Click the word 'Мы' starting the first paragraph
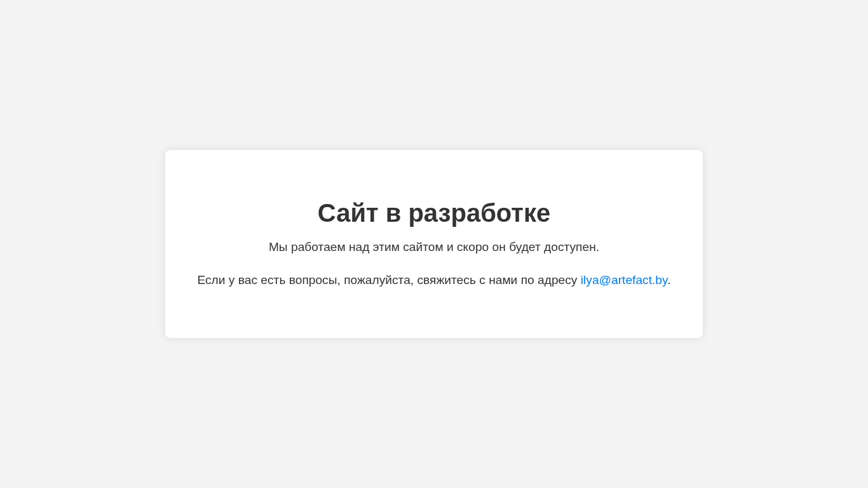 tap(278, 247)
